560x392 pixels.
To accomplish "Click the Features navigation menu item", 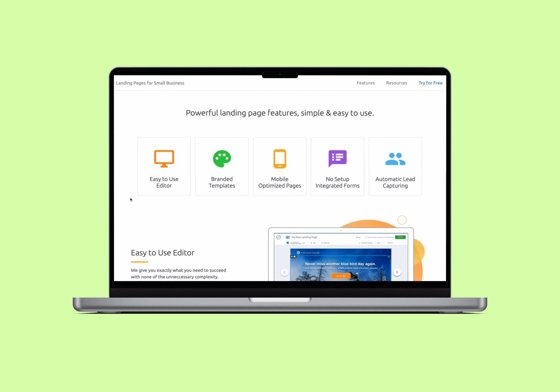I will click(x=365, y=83).
